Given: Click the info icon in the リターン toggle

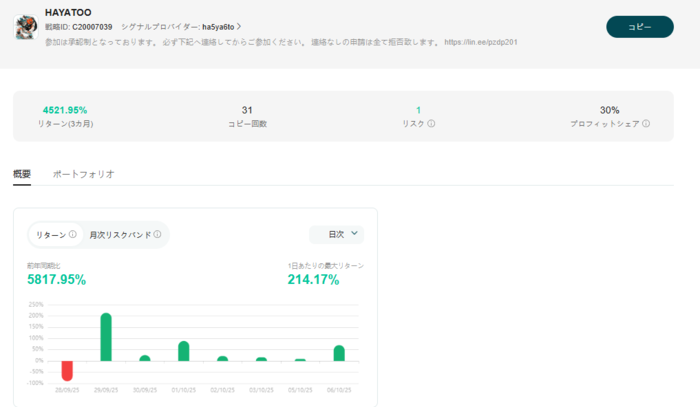Looking at the screenshot, I should [x=73, y=235].
